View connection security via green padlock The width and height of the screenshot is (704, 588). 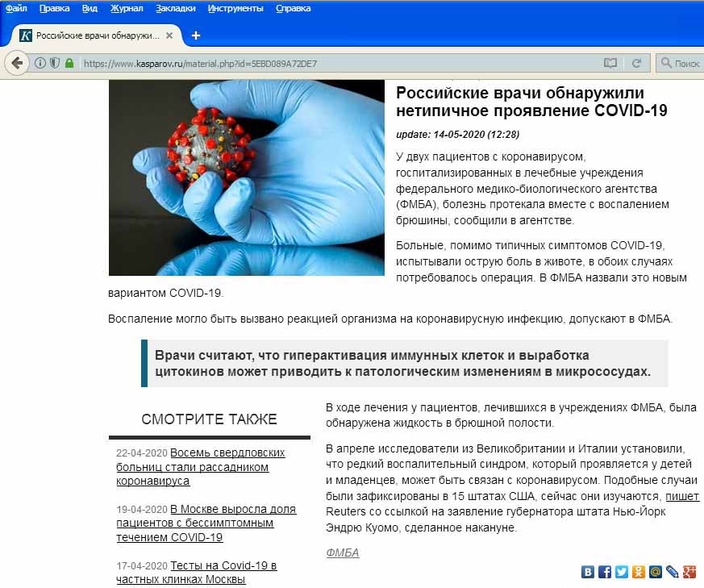[x=69, y=64]
